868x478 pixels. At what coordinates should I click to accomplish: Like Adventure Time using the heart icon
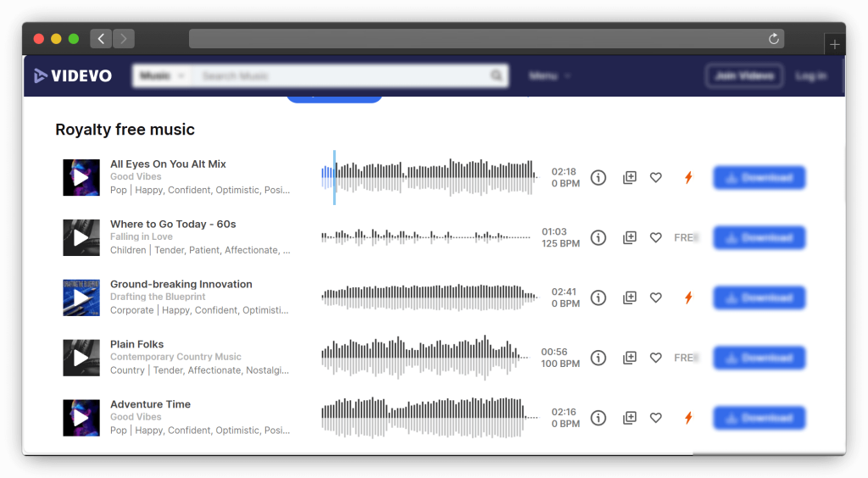click(x=655, y=418)
